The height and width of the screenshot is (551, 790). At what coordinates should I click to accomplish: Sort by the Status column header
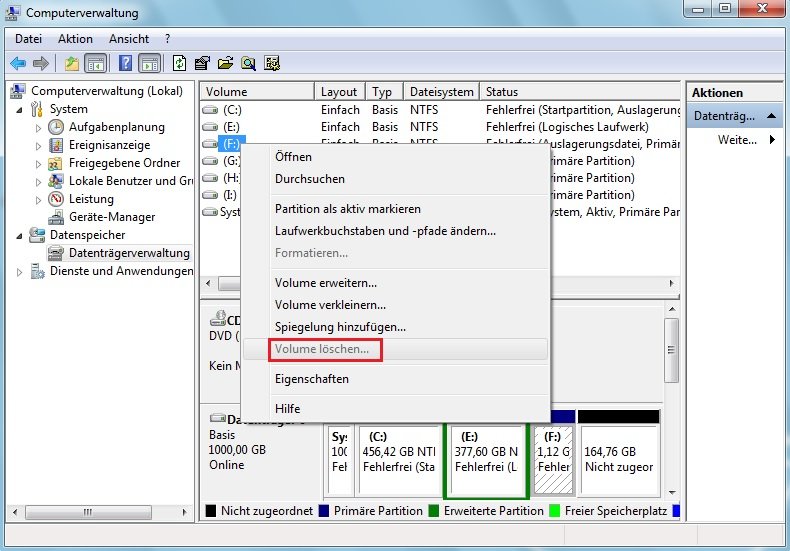click(x=580, y=92)
